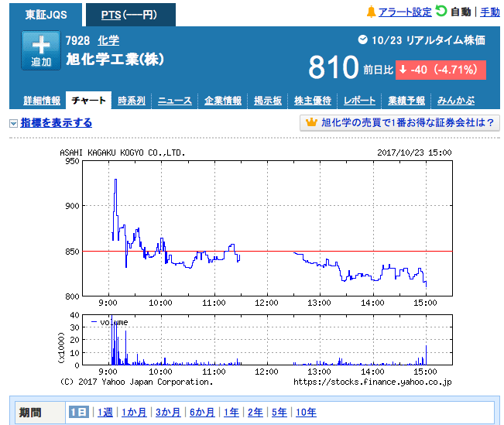The image size is (504, 425).
Task: Click the volume chart area
Action: (x=267, y=340)
